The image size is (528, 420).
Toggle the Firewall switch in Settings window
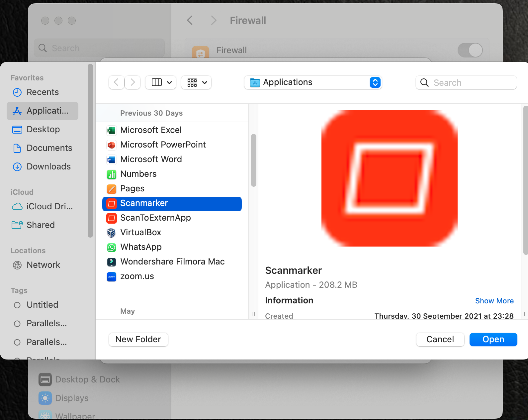470,51
